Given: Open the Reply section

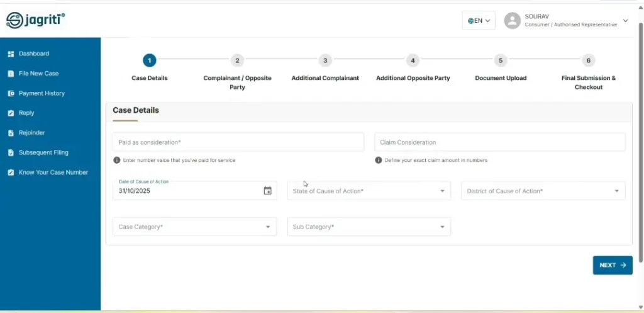Looking at the screenshot, I should pos(26,113).
